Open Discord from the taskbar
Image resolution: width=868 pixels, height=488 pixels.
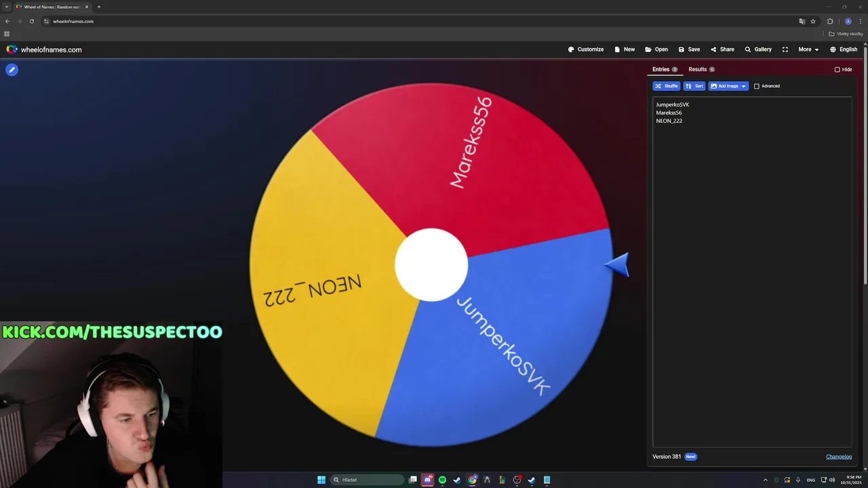pyautogui.click(x=428, y=480)
